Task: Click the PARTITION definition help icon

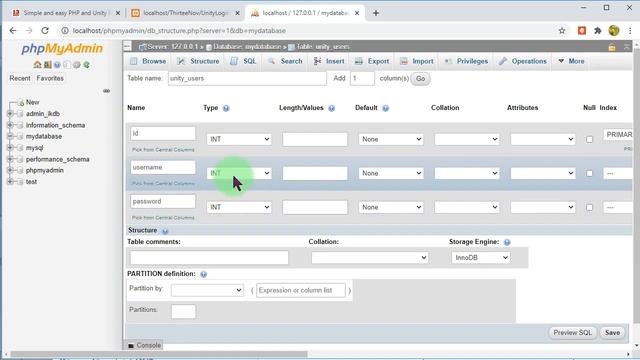Action: pyautogui.click(x=203, y=274)
